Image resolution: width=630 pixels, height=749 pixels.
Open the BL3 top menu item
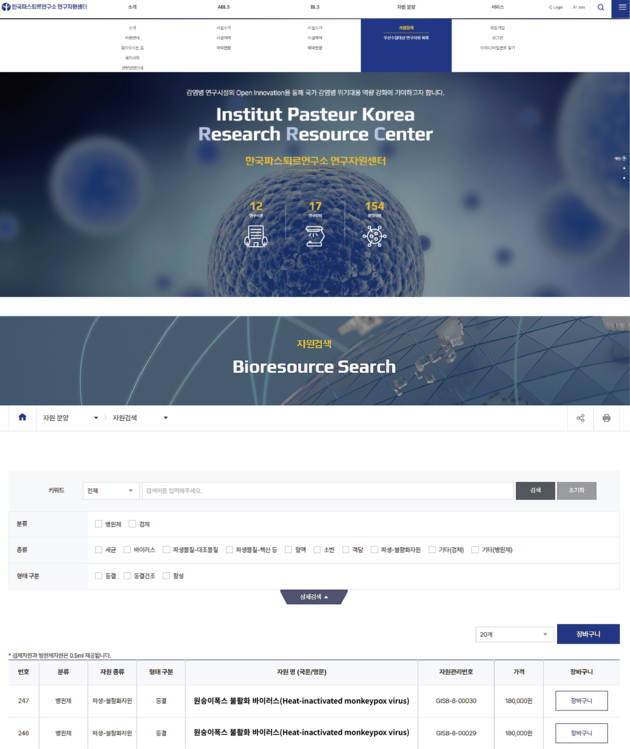coord(315,7)
